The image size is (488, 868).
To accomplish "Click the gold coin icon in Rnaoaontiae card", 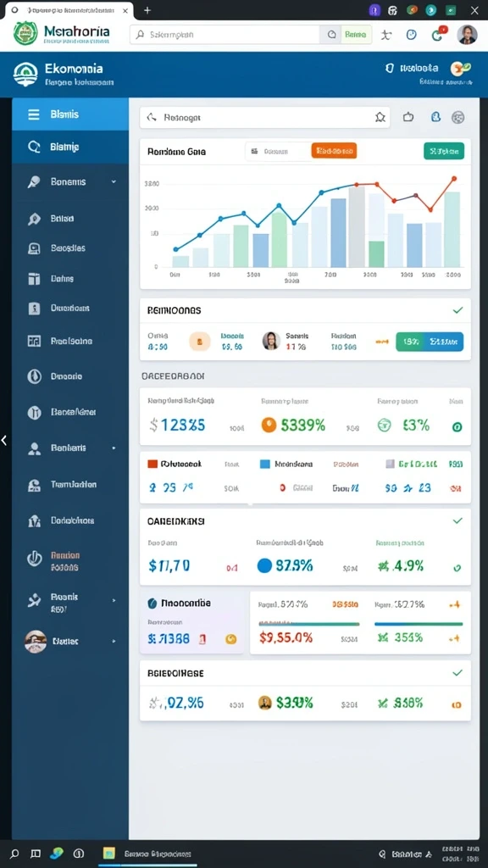I will pyautogui.click(x=230, y=639).
